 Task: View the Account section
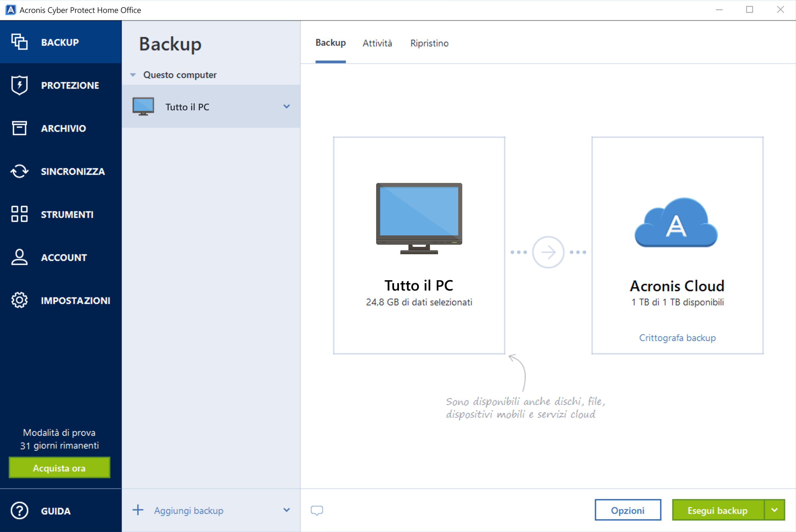point(60,257)
